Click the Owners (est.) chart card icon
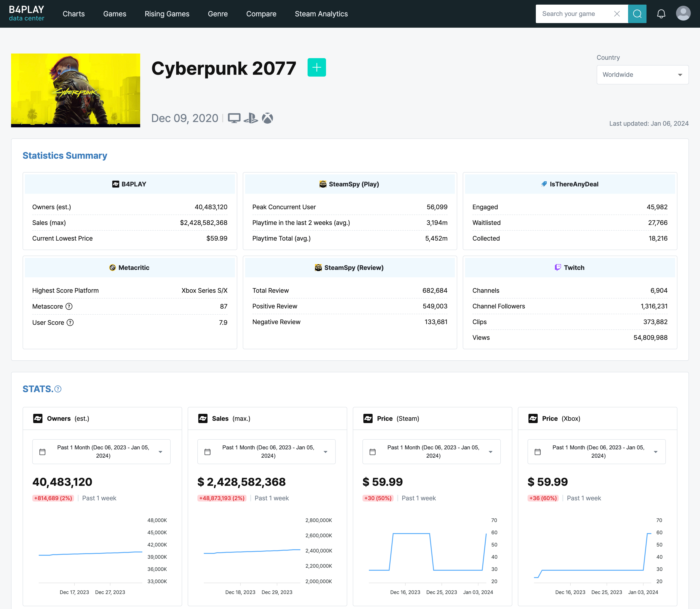Screen dimensions: 700x609 click(38, 418)
